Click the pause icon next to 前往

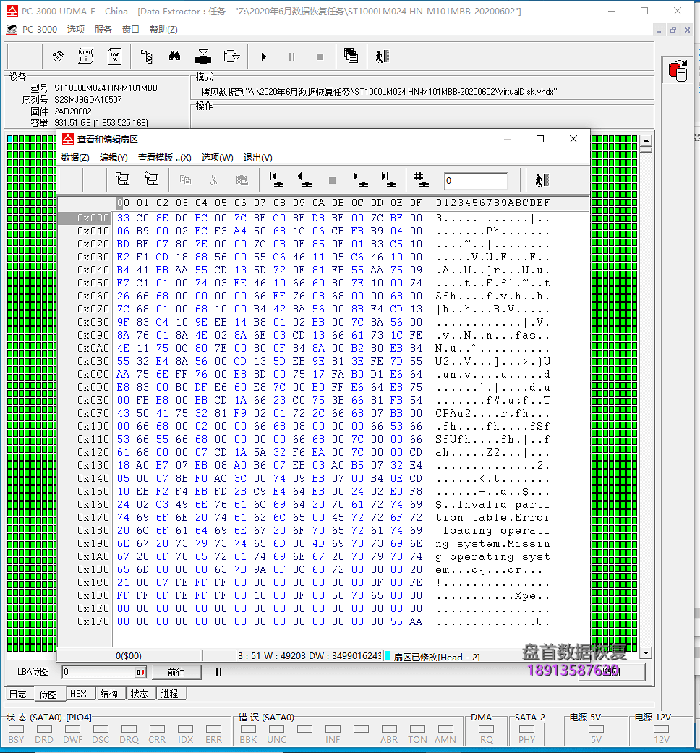click(x=218, y=672)
